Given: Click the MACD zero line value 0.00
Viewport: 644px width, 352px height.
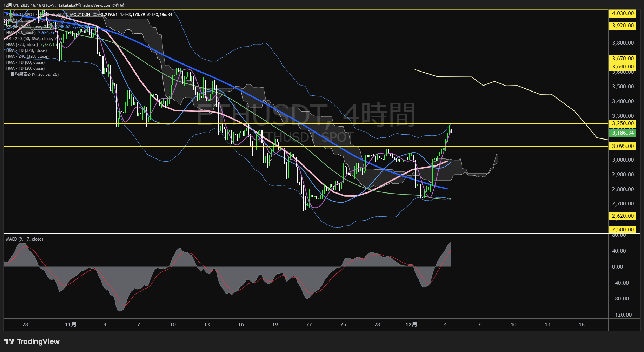Looking at the screenshot, I should pos(617,267).
